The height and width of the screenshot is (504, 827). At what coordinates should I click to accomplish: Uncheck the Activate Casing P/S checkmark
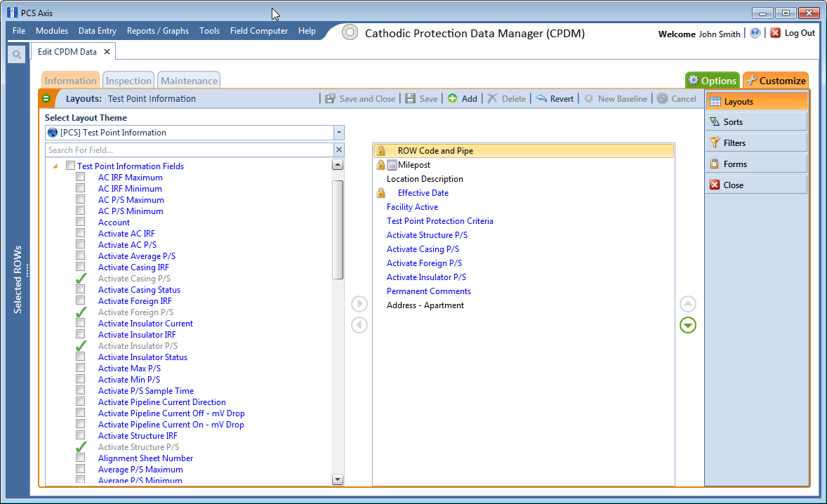click(81, 278)
